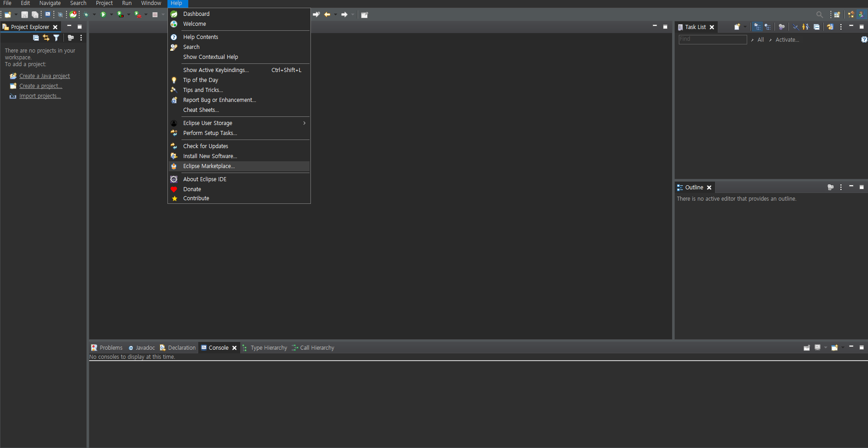Click the Activate link in Task List
868x448 pixels.
[787, 40]
